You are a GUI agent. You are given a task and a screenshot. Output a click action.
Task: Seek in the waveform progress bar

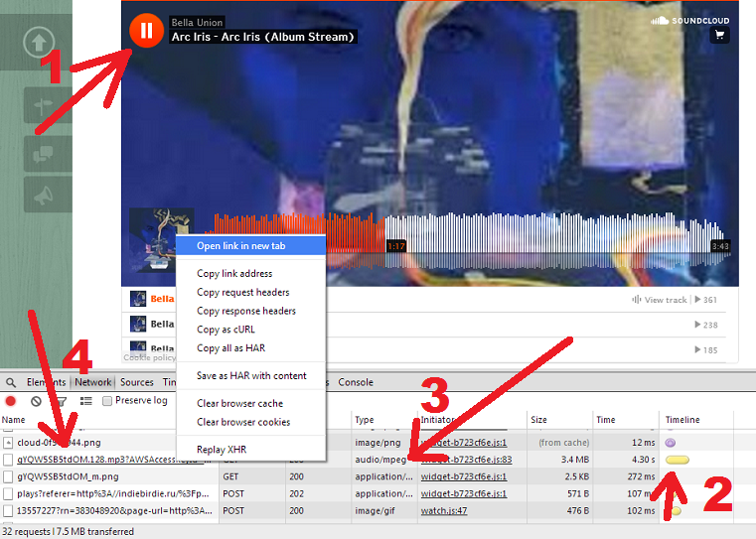click(470, 240)
